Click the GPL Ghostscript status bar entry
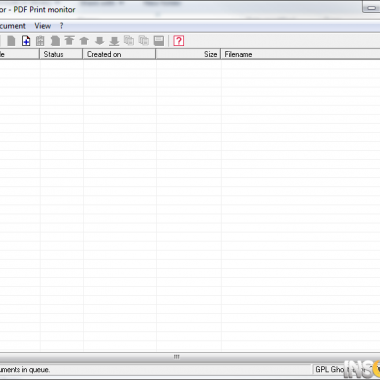 347,369
